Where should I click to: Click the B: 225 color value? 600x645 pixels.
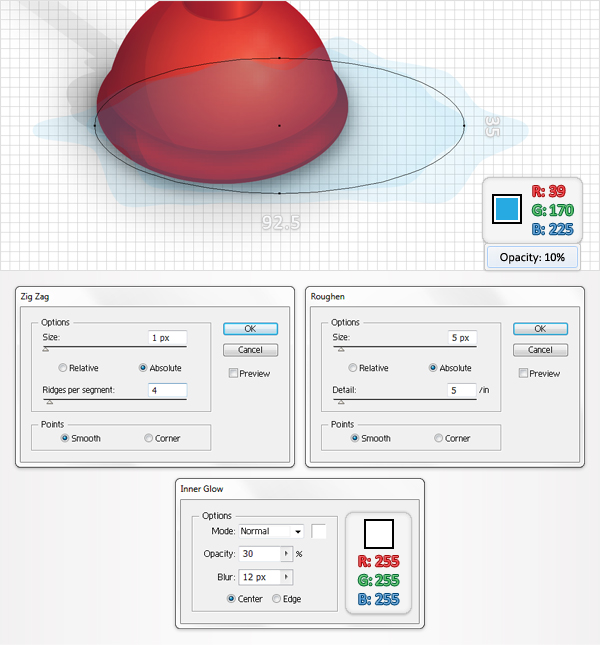(553, 229)
